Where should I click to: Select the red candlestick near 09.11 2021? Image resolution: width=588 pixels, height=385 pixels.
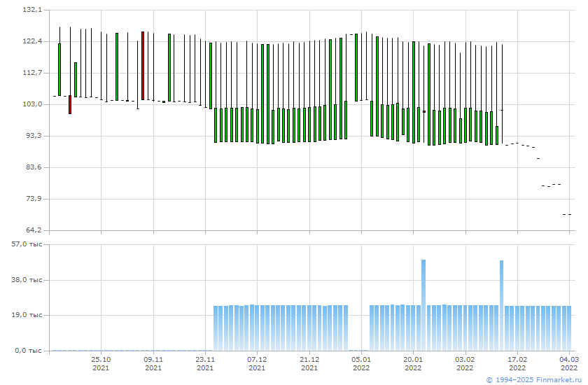pyautogui.click(x=143, y=66)
